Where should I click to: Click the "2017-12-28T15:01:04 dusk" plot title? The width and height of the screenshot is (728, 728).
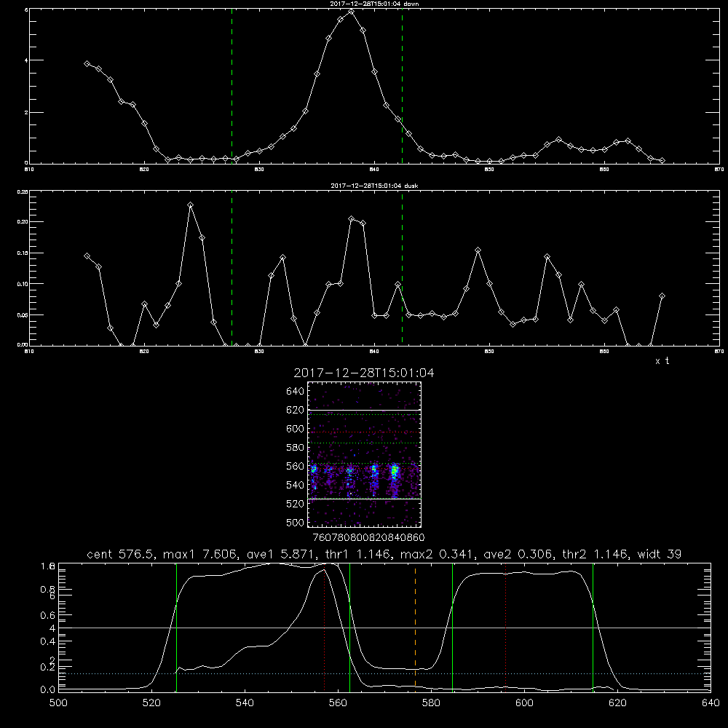coord(374,186)
